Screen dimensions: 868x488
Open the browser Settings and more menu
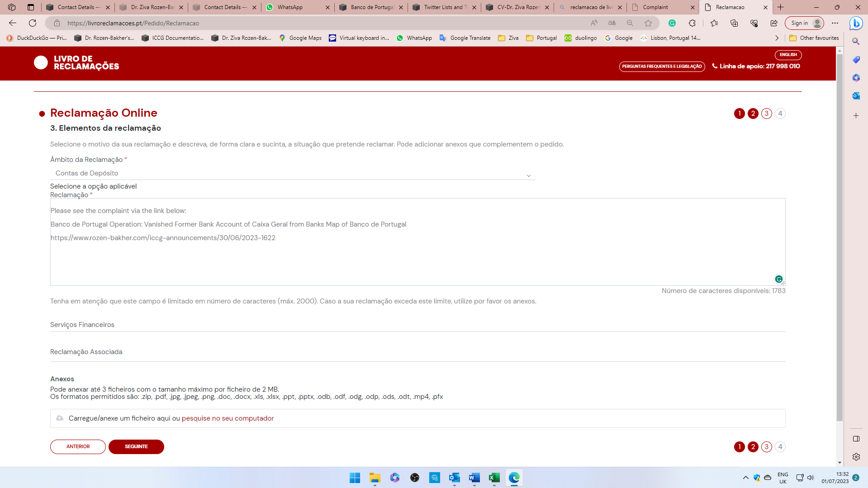[x=835, y=23]
